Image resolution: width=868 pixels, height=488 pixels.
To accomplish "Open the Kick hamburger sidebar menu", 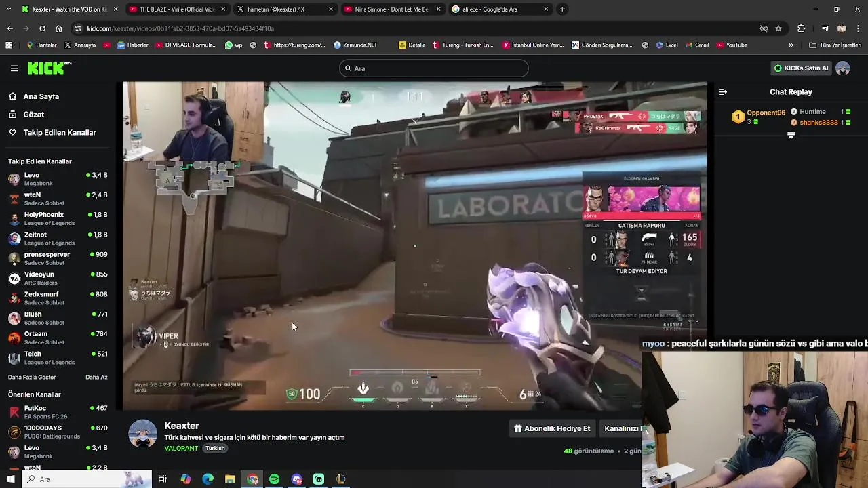I will point(14,68).
